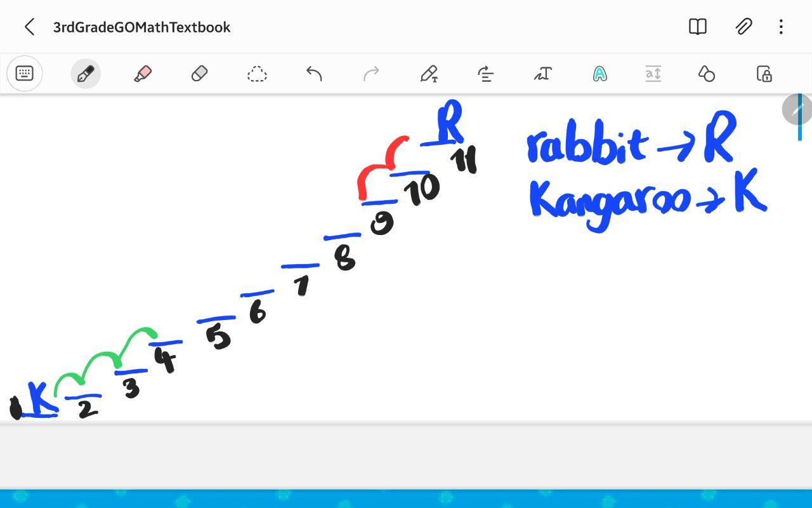Open the handwriting-to-text pen tool
The image size is (812, 508).
coord(429,74)
